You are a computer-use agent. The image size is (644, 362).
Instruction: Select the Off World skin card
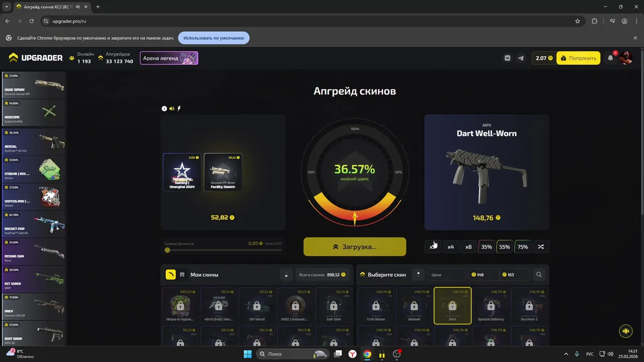(257, 306)
